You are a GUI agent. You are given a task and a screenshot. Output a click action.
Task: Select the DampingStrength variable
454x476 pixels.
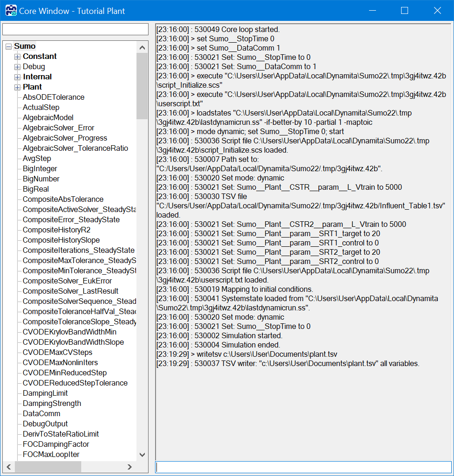pos(52,404)
